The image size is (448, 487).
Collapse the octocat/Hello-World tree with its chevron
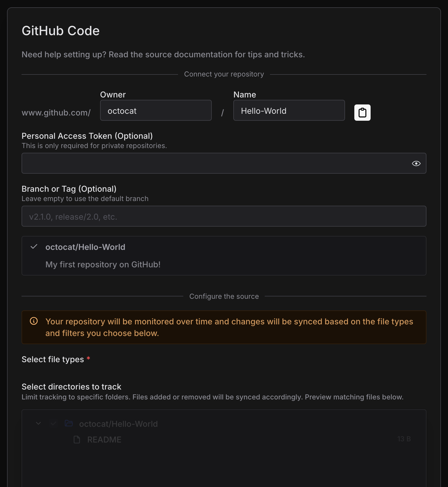[38, 423]
